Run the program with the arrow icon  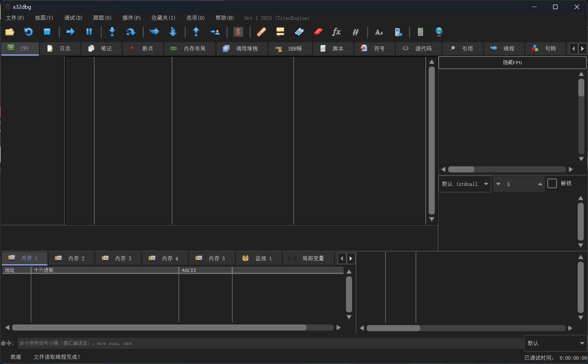pyautogui.click(x=70, y=32)
